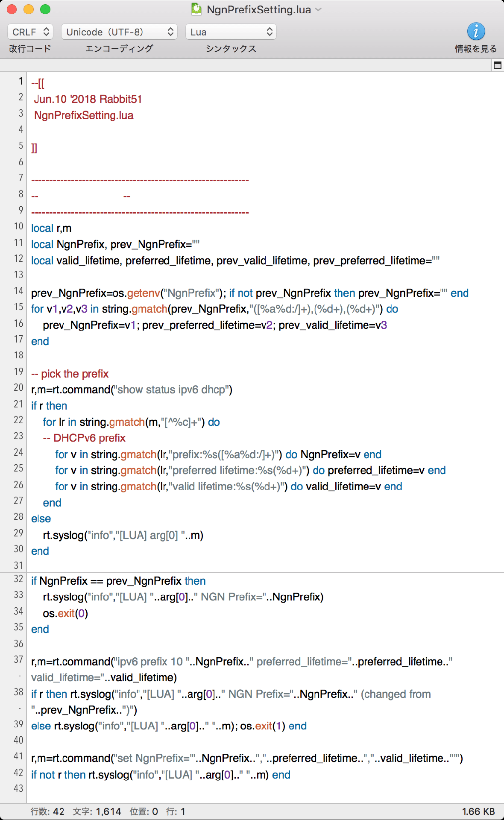Click the comment 'Jun.10 '2018 Rabbit51'
Viewport: 504px width, 820px height.
tap(88, 99)
